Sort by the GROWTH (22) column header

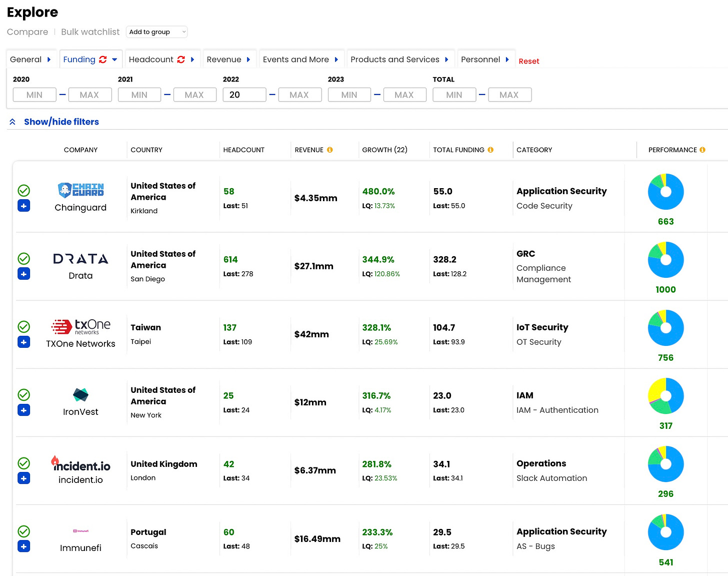(x=384, y=150)
